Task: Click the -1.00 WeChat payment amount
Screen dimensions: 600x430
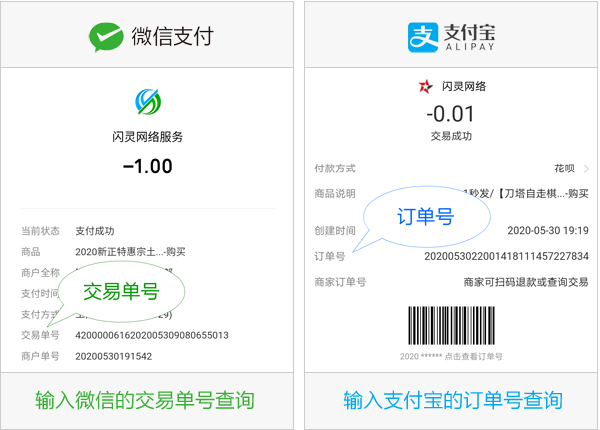Action: tap(148, 166)
